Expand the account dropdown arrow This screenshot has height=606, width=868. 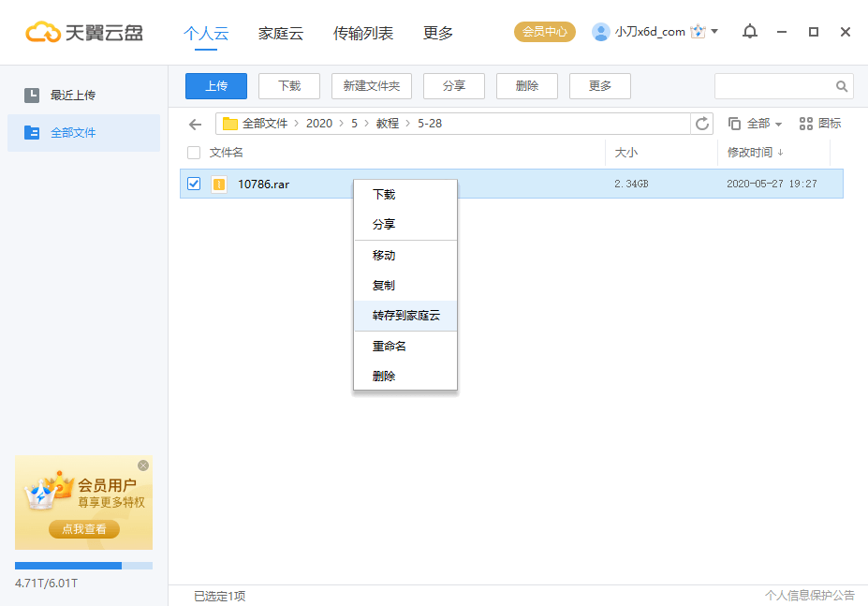click(715, 32)
